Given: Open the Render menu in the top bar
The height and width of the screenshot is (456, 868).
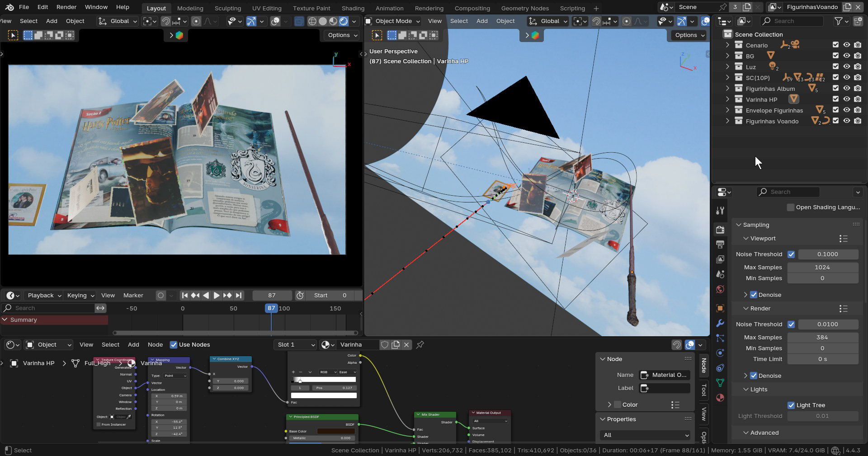Looking at the screenshot, I should point(66,7).
